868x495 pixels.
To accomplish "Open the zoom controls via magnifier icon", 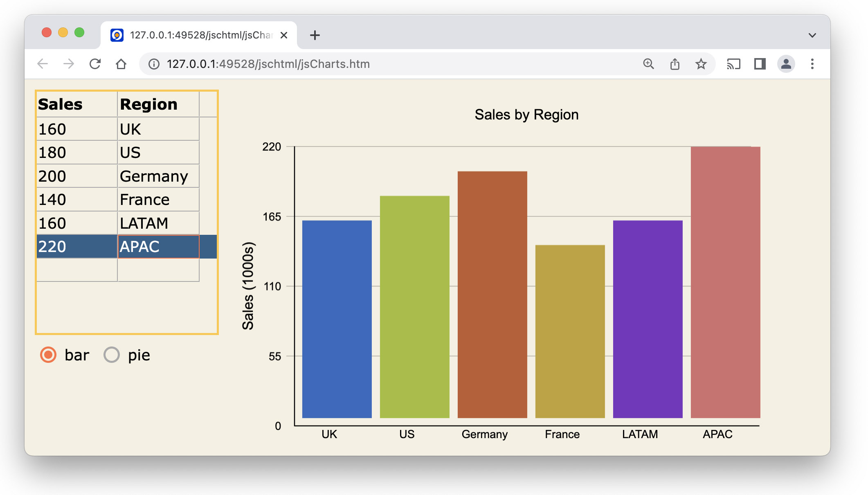I will pos(648,64).
